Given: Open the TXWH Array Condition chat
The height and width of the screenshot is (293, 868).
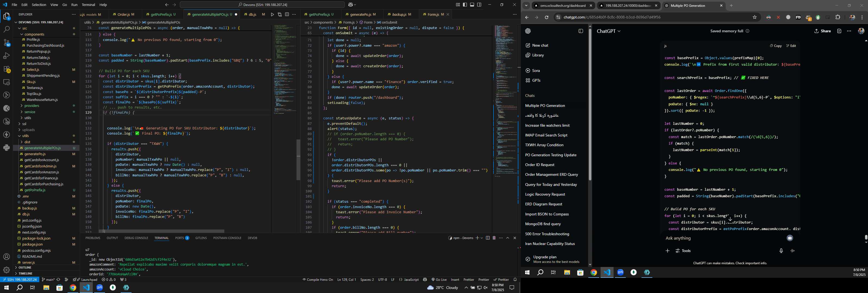Looking at the screenshot, I should tap(544, 145).
